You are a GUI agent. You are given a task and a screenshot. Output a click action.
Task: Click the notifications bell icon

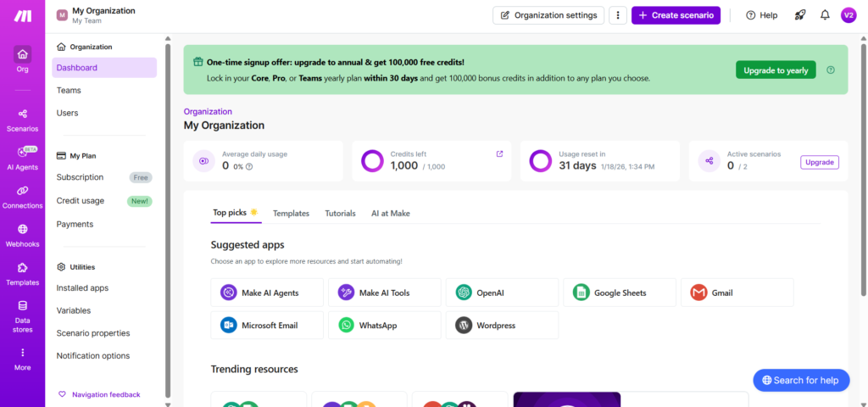(x=825, y=15)
